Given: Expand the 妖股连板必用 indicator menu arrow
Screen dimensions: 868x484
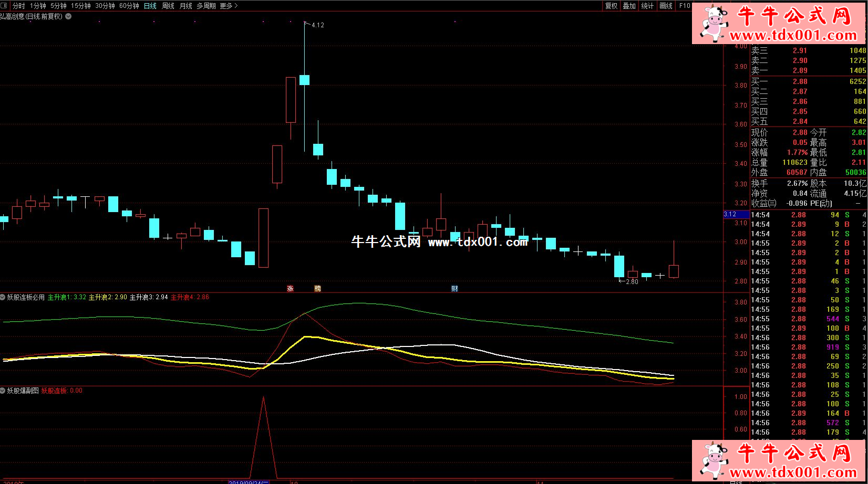Looking at the screenshot, I should [3, 297].
